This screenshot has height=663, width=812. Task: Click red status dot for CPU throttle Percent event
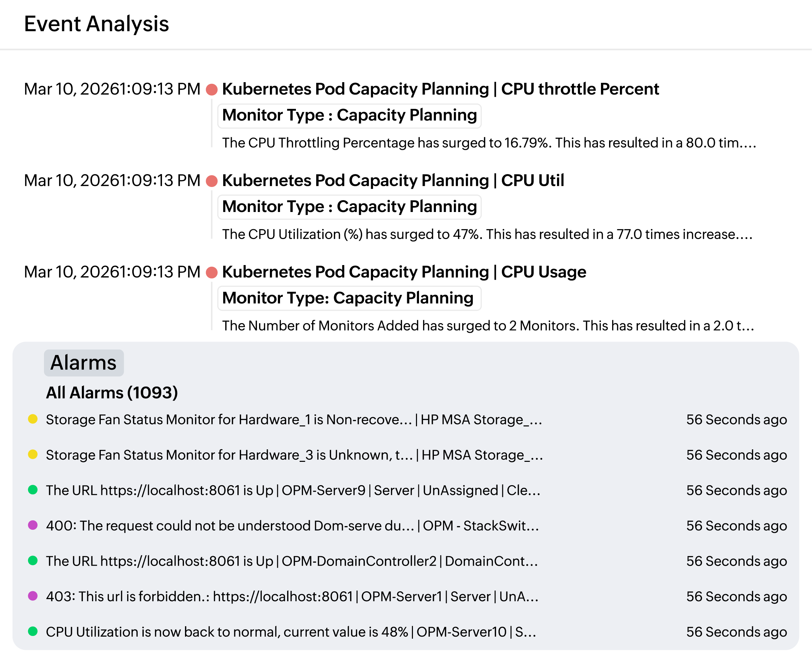pos(212,90)
